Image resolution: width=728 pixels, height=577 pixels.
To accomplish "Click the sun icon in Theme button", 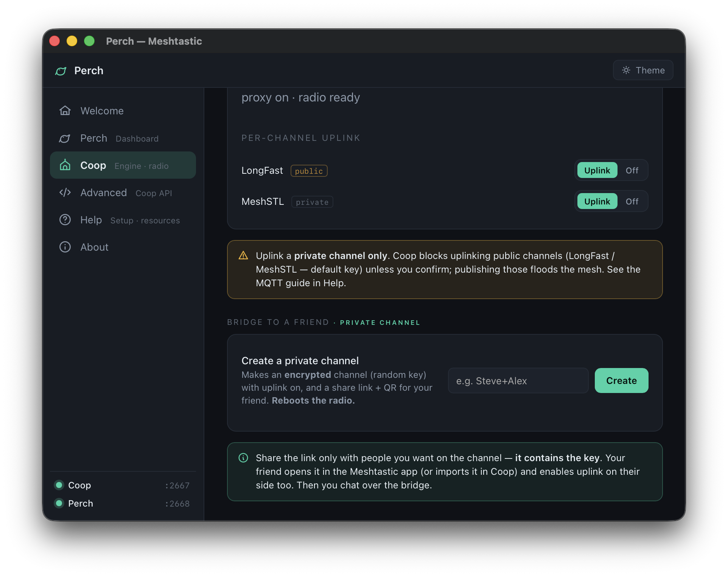I will (626, 70).
